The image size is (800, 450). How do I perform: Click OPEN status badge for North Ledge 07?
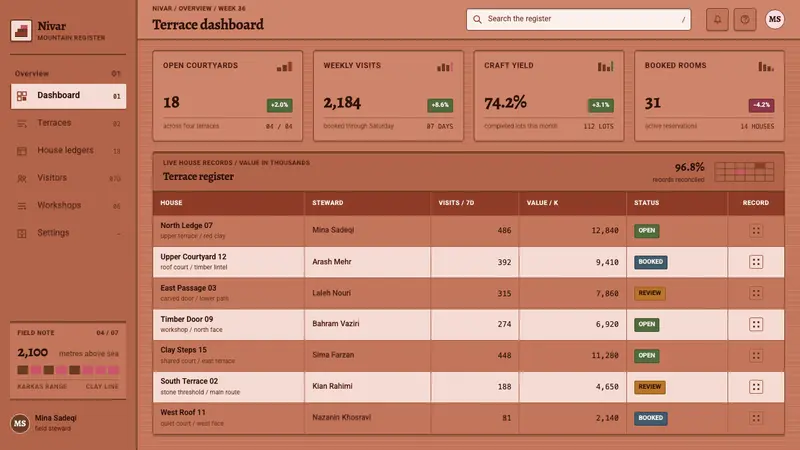(x=646, y=231)
